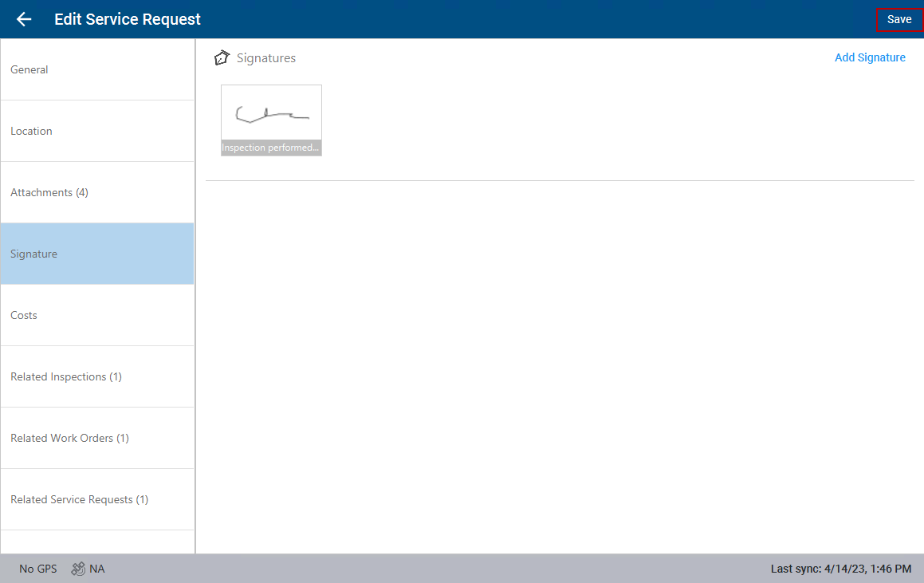The width and height of the screenshot is (924, 583).
Task: Click the Last sync timestamp
Action: [x=840, y=569]
